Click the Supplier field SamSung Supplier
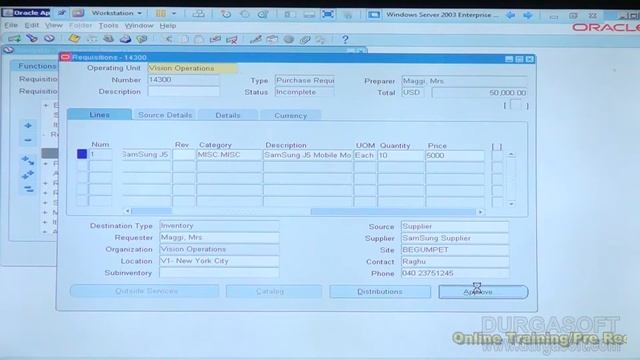This screenshot has height=360, width=640. tap(455, 238)
